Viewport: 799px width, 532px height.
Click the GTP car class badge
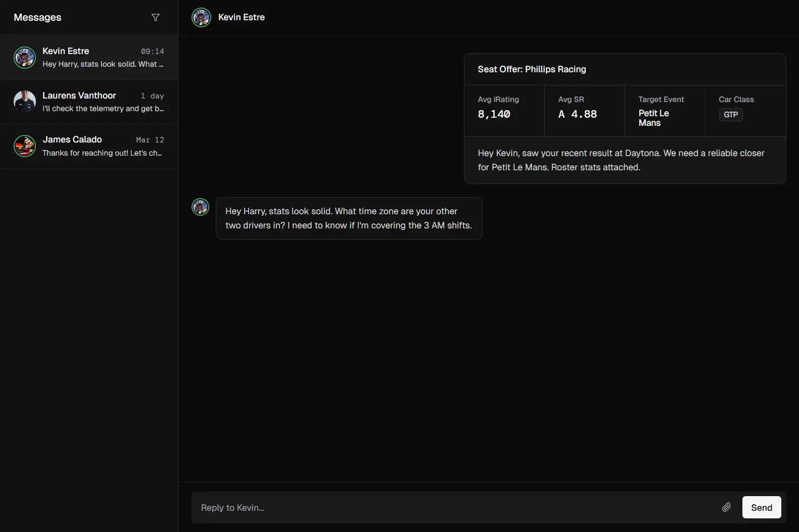pyautogui.click(x=731, y=115)
